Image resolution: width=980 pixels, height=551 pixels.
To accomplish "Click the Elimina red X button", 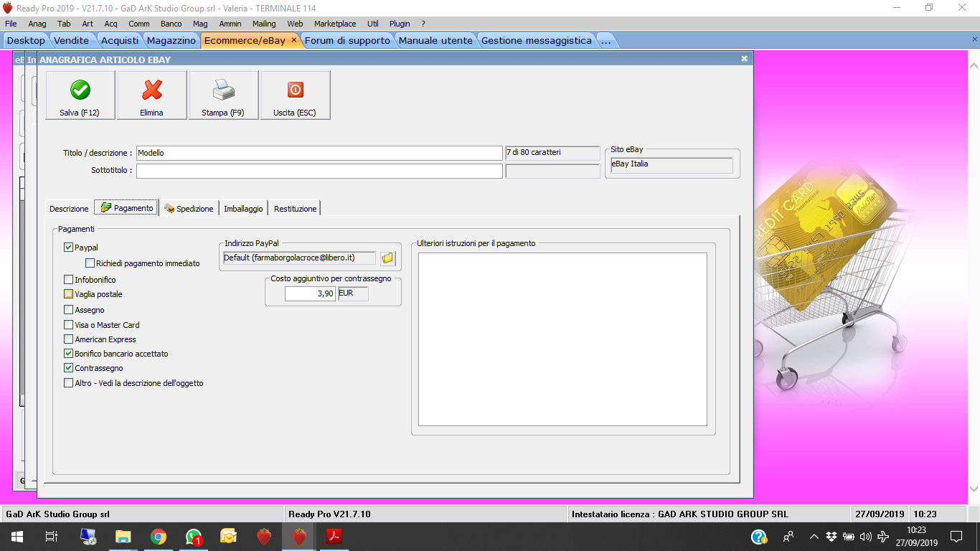I will (151, 95).
